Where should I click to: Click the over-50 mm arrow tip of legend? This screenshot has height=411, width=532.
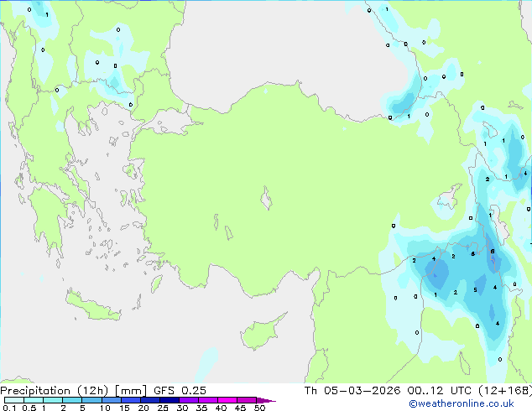click(266, 400)
